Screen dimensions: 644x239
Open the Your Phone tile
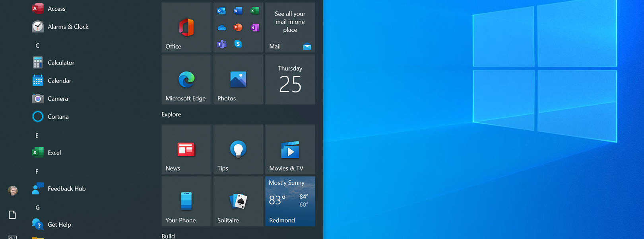(x=186, y=201)
